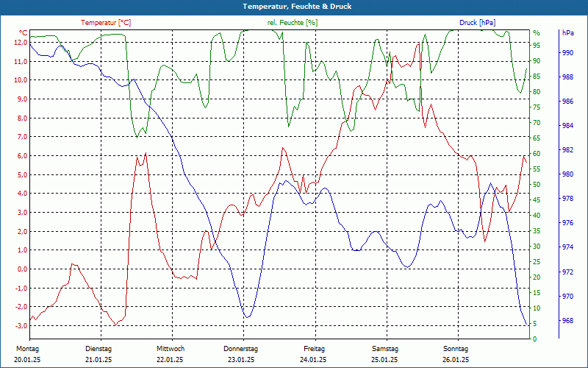Screen dimensions: 588x368
Task: Click the 'Freitag' day label
Action: (315, 349)
